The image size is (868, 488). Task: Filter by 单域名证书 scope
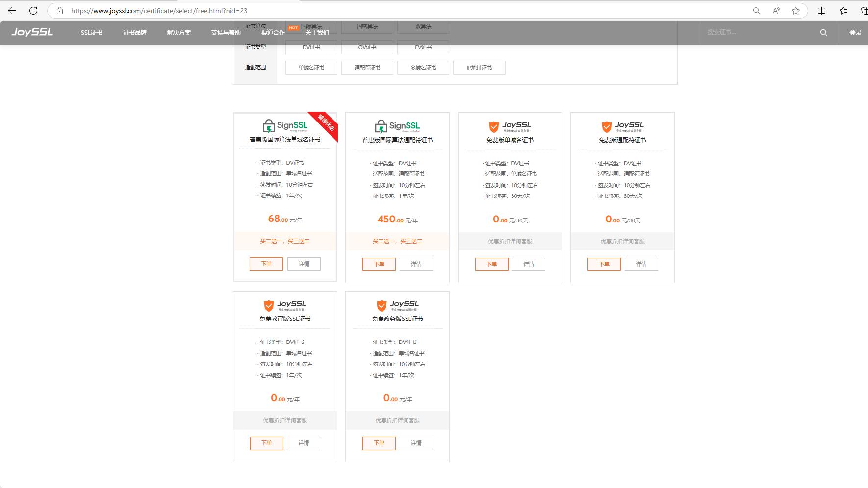311,68
